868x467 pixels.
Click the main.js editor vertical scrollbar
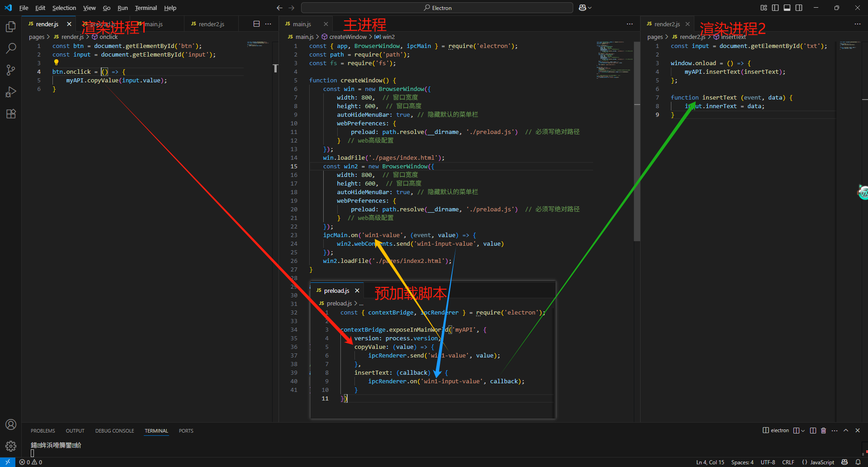coord(637,141)
